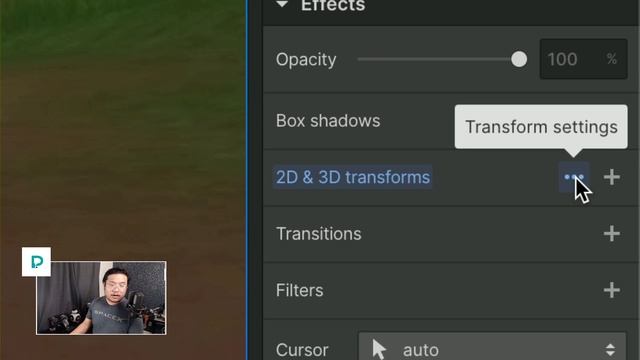Click the 2D & 3D transforms label
The image size is (640, 360).
coord(353,177)
